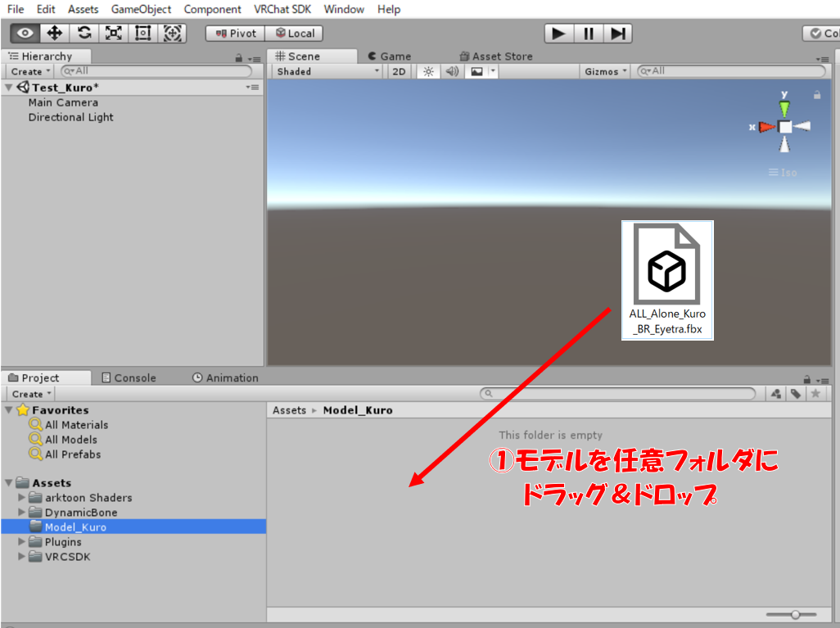Select the Rect Transform tool
The image size is (840, 628).
pos(143,34)
